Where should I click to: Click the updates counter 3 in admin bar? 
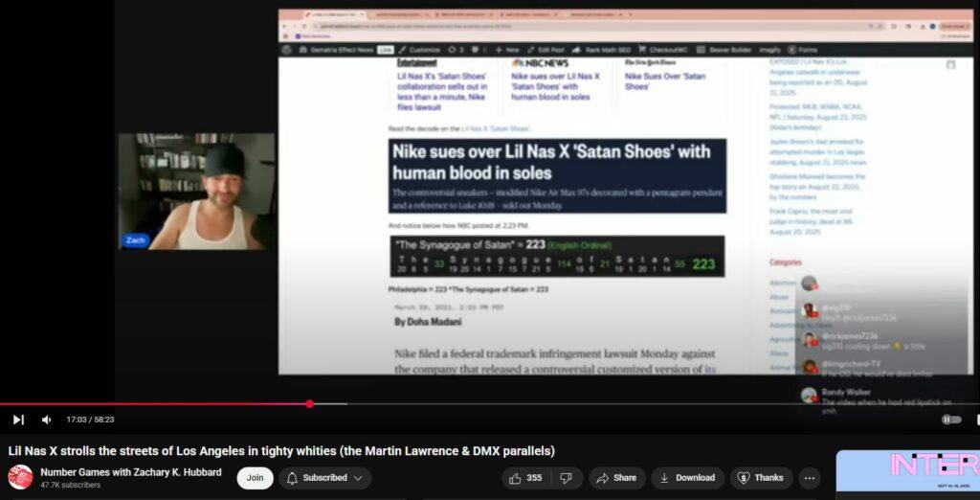coord(457,50)
